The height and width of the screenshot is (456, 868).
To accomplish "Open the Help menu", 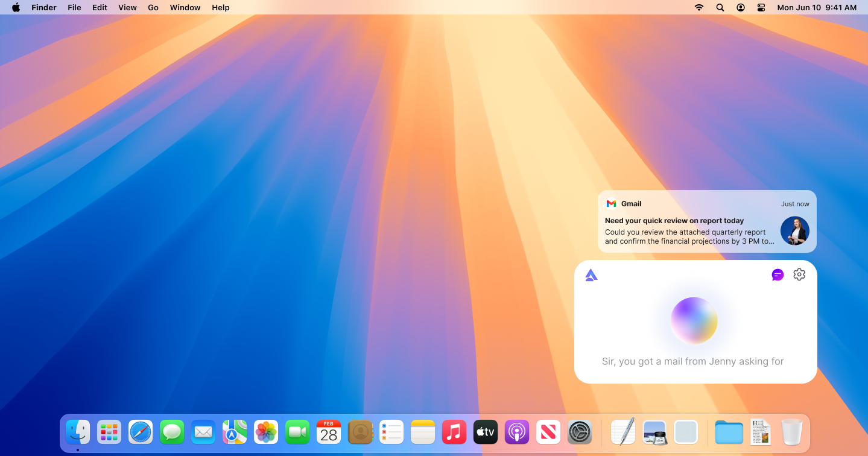I will (x=221, y=7).
